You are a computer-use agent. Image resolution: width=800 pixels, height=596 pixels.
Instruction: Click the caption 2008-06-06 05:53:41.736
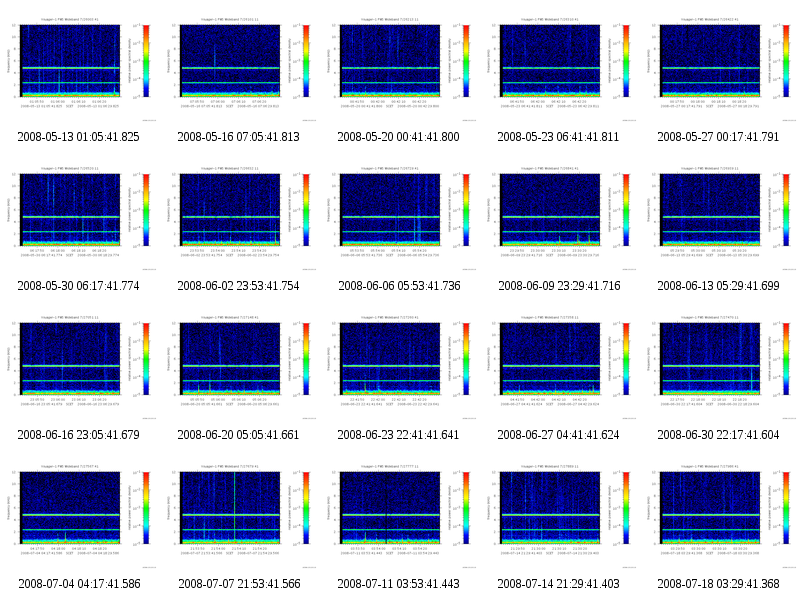[399, 286]
